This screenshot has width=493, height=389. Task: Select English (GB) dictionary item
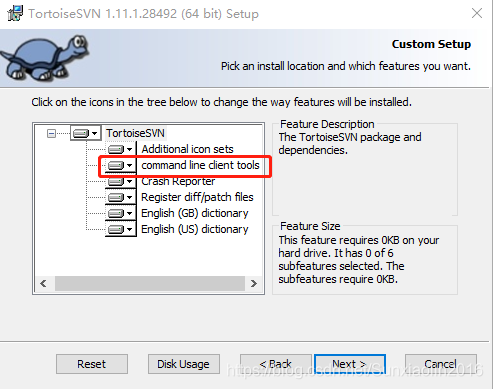coord(195,213)
